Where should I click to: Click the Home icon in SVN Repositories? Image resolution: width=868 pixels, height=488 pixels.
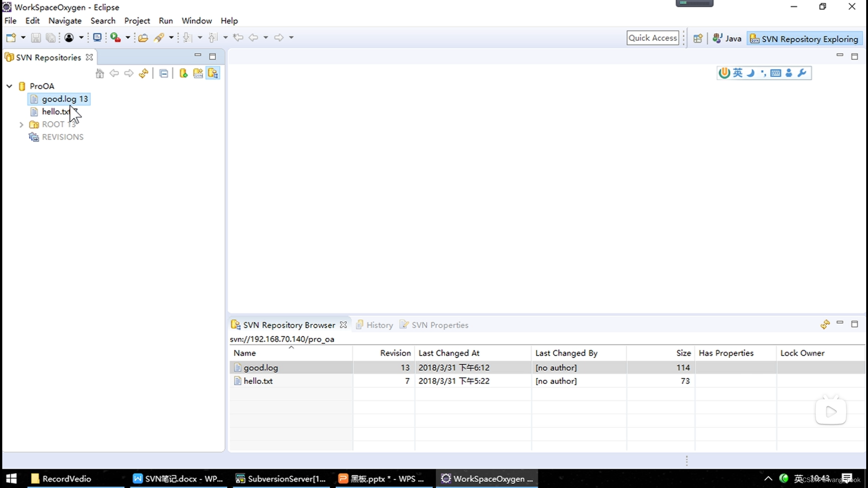[100, 73]
